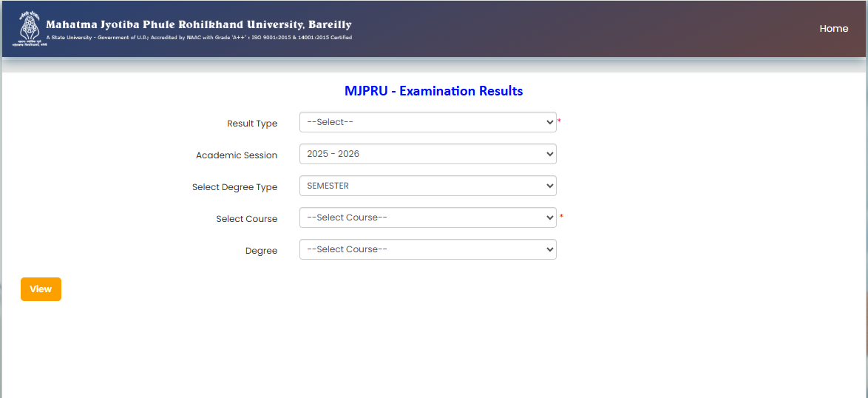Image resolution: width=868 pixels, height=398 pixels.
Task: Expand the Academic Session 2025 - 2026 dropdown
Action: pyautogui.click(x=428, y=154)
